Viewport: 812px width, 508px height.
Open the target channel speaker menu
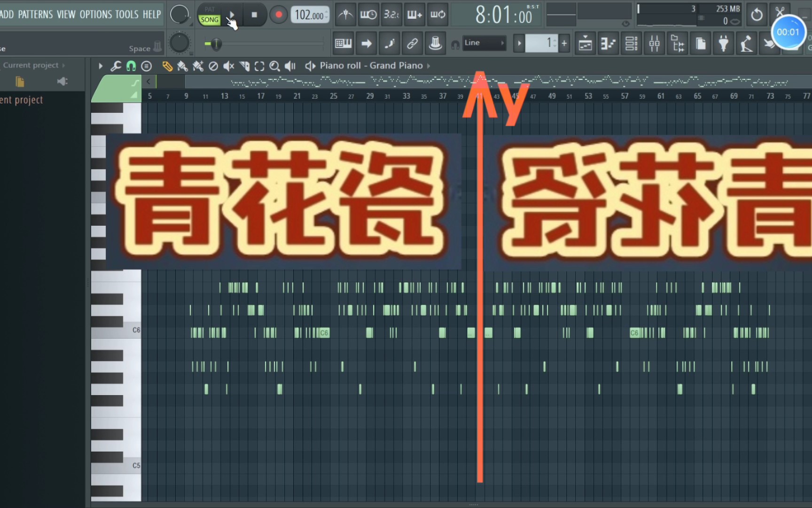click(x=310, y=66)
